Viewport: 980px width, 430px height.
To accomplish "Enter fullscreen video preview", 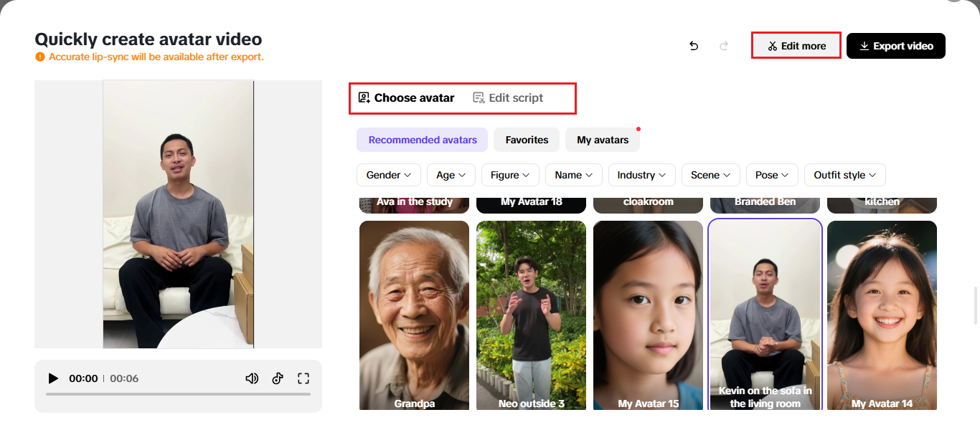I will pos(303,378).
